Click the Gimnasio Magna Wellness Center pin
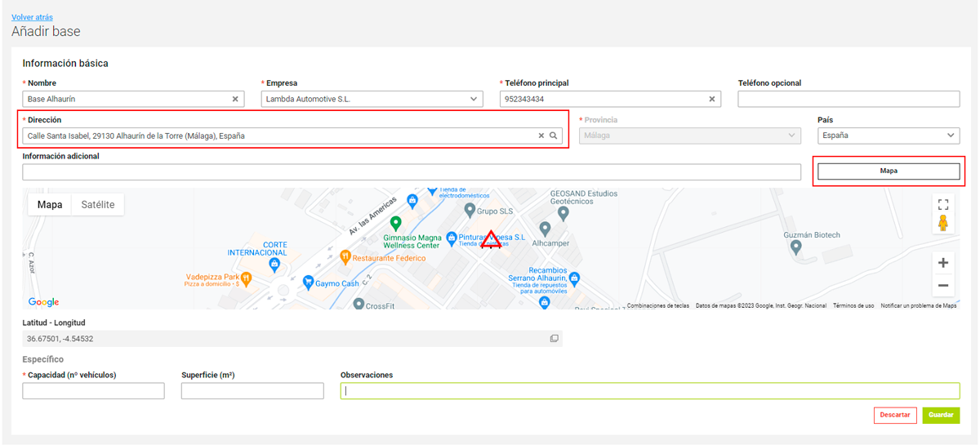980x445 pixels. pyautogui.click(x=396, y=223)
